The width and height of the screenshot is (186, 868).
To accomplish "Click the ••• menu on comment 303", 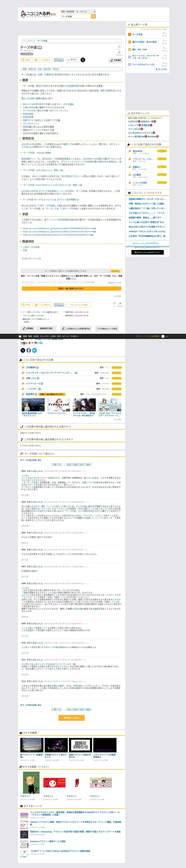I will click(84, 471).
